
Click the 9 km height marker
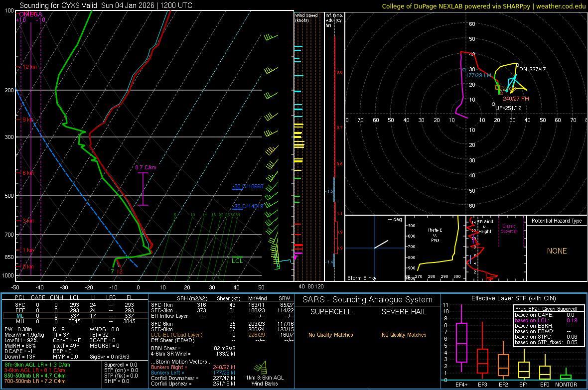[28, 120]
